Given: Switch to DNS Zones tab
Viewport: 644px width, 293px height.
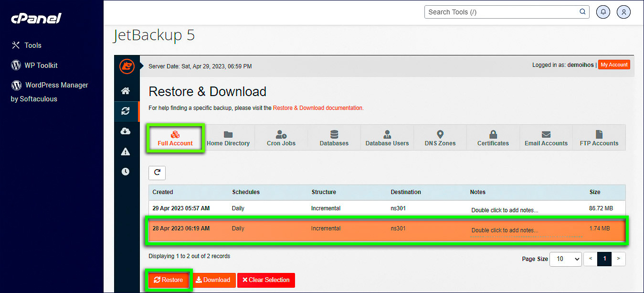Looking at the screenshot, I should pos(440,138).
